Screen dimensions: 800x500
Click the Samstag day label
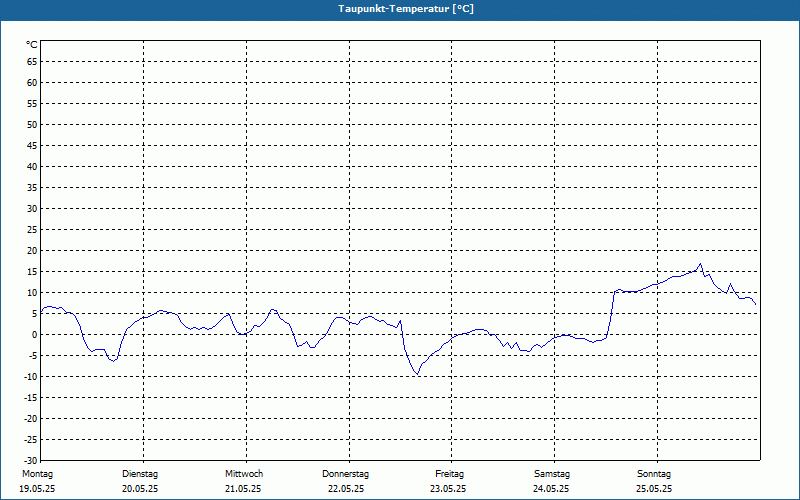552,474
